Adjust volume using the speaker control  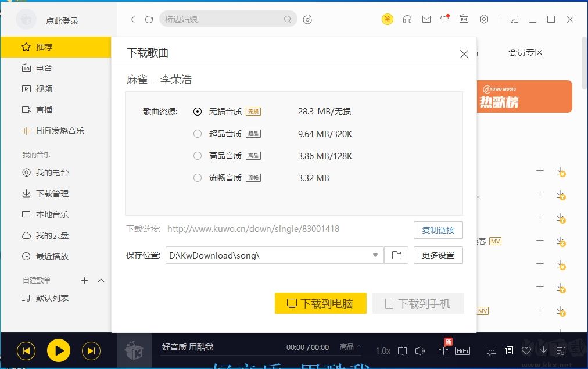click(x=421, y=350)
